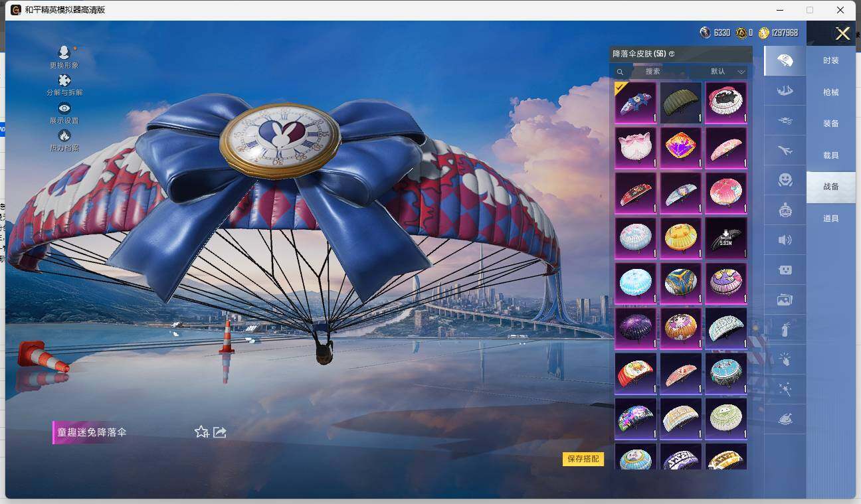
Task: Click the 搜索 search input field
Action: click(x=651, y=72)
